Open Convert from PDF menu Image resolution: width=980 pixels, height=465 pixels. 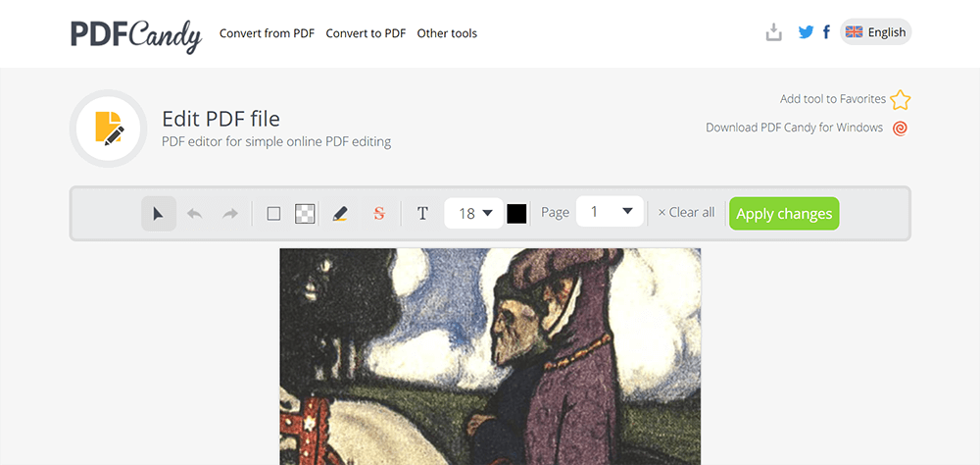click(x=267, y=33)
